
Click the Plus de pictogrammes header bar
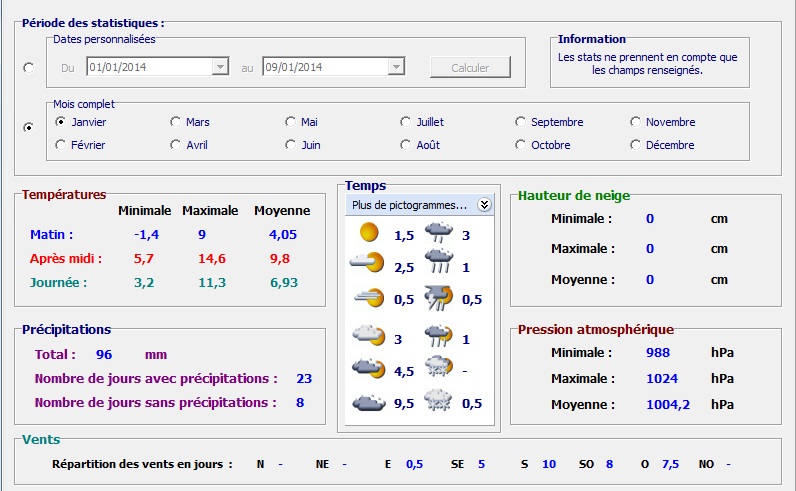419,205
